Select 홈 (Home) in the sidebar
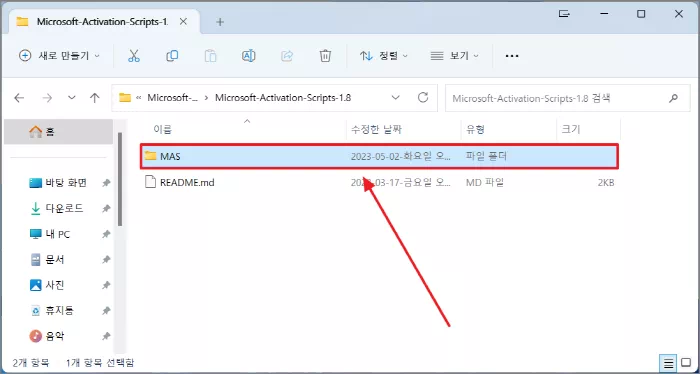This screenshot has height=374, width=700. click(58, 132)
